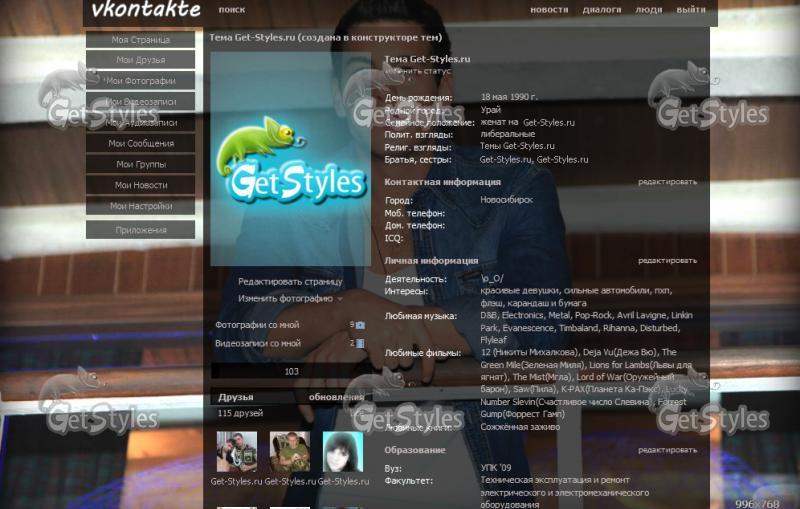This screenshot has width=800, height=509.
Task: Go to Мои Друзья
Action: pos(140,60)
